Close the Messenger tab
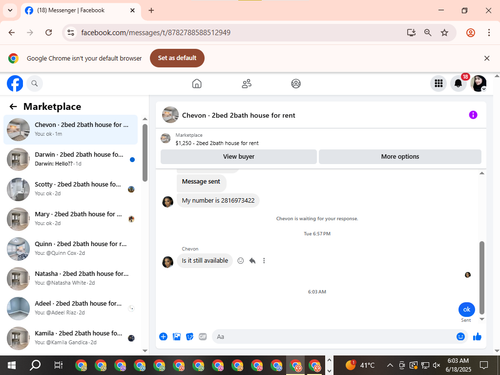The image size is (500, 375). coord(132,11)
